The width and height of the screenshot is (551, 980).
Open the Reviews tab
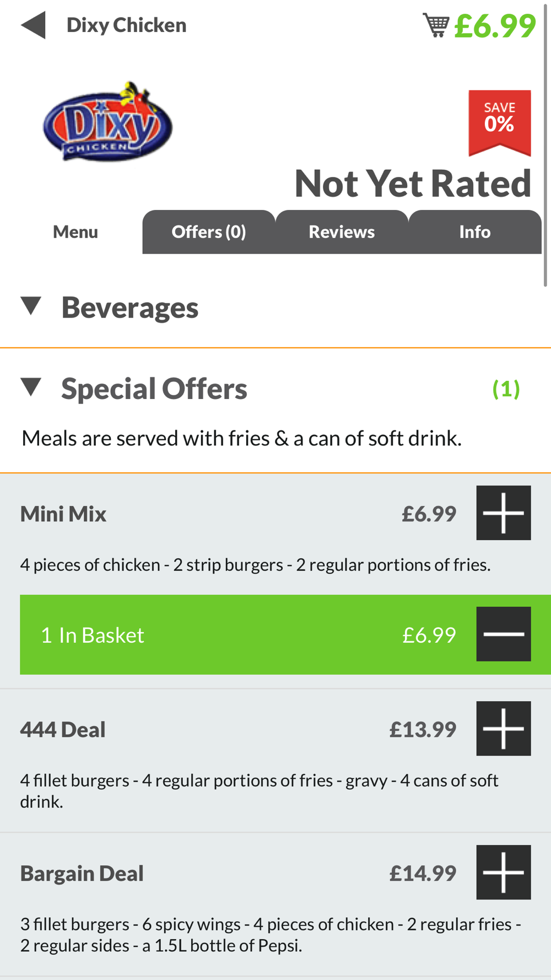click(342, 232)
